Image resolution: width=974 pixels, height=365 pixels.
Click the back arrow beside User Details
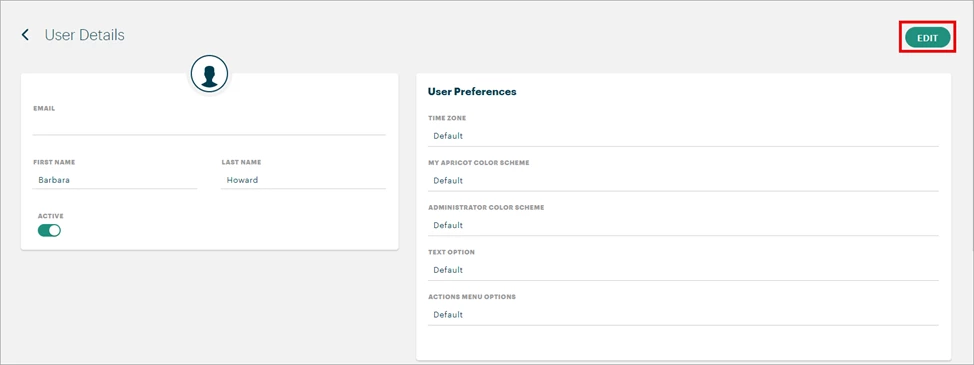coord(25,35)
